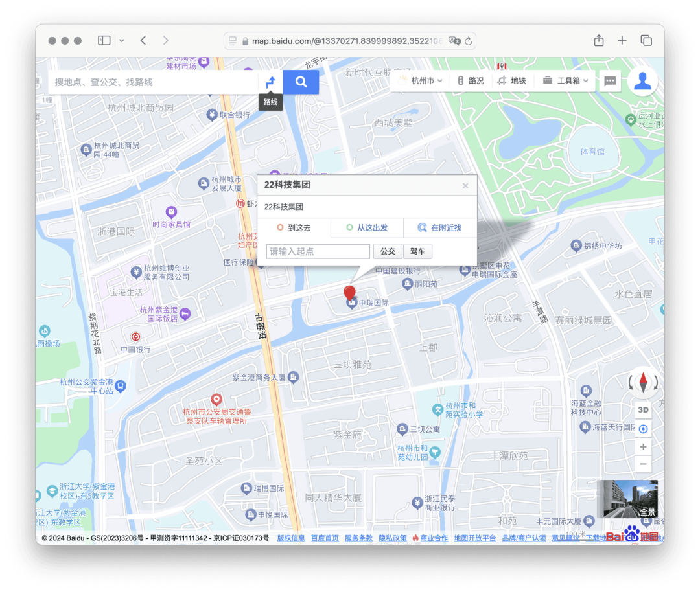700x592 pixels.
Task: Click the 申悦国际 building marker
Action: [250, 515]
